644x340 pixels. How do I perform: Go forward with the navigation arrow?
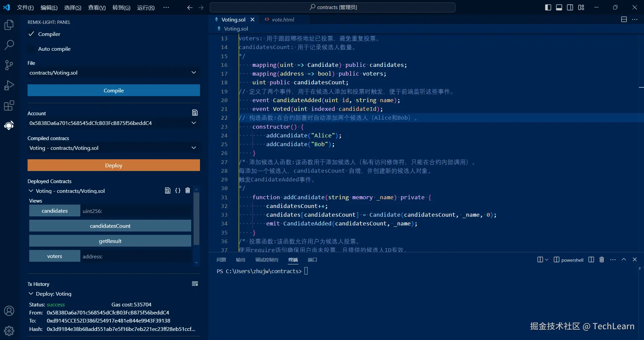pos(201,7)
